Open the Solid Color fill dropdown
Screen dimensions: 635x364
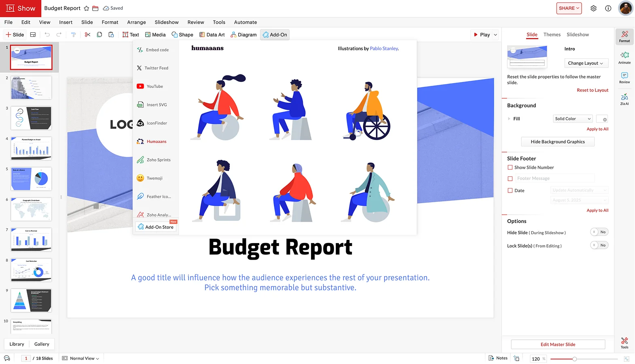pyautogui.click(x=572, y=119)
